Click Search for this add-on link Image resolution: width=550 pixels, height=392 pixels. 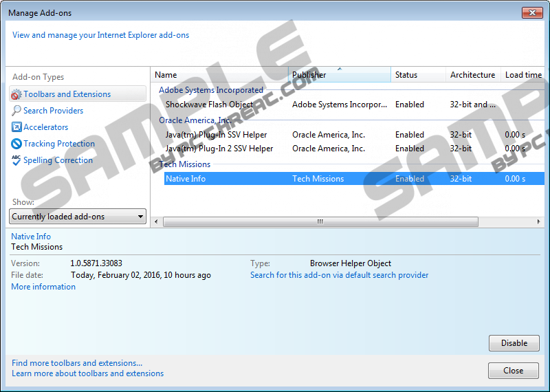(x=339, y=275)
